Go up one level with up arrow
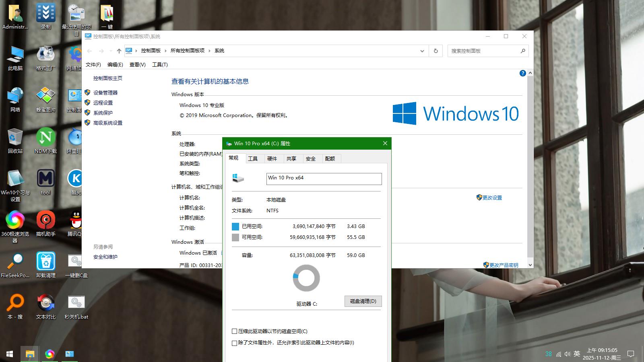Image resolution: width=644 pixels, height=362 pixels. (119, 51)
